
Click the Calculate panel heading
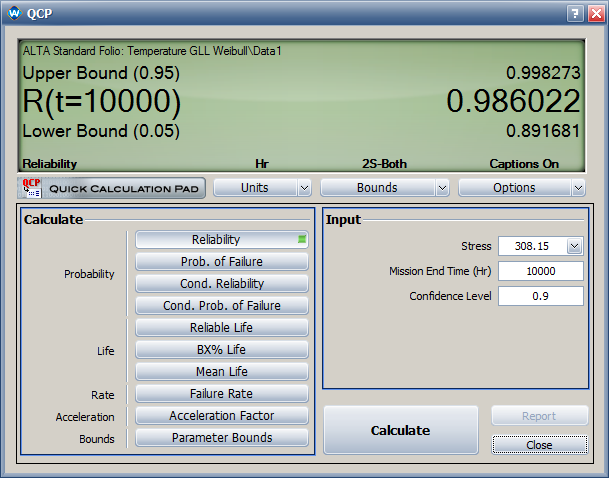(x=54, y=220)
